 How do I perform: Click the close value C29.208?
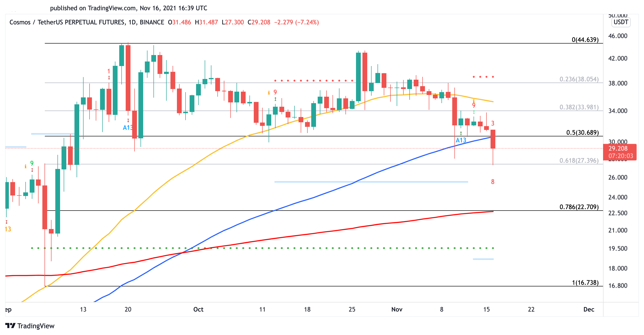pos(259,22)
